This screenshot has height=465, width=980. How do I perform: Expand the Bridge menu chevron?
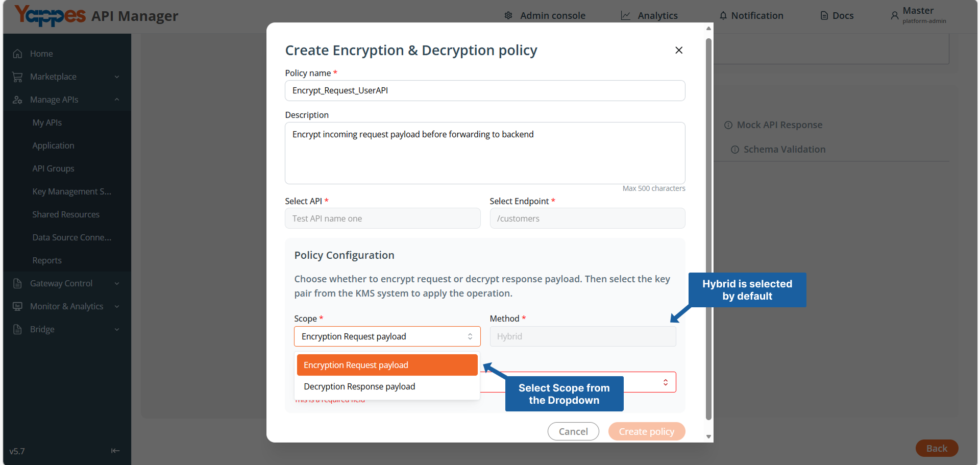[117, 329]
